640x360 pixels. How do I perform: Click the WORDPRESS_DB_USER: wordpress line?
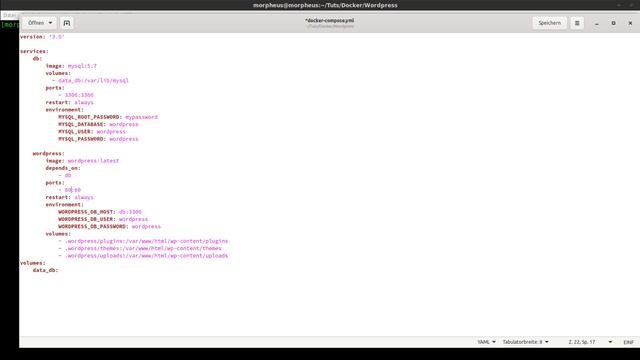coord(103,220)
